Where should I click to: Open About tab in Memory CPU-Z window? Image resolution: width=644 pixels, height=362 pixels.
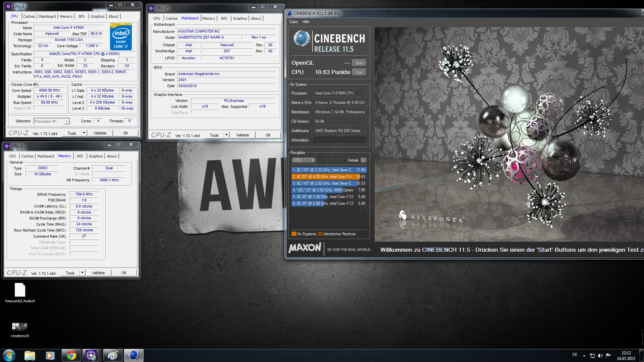point(112,156)
